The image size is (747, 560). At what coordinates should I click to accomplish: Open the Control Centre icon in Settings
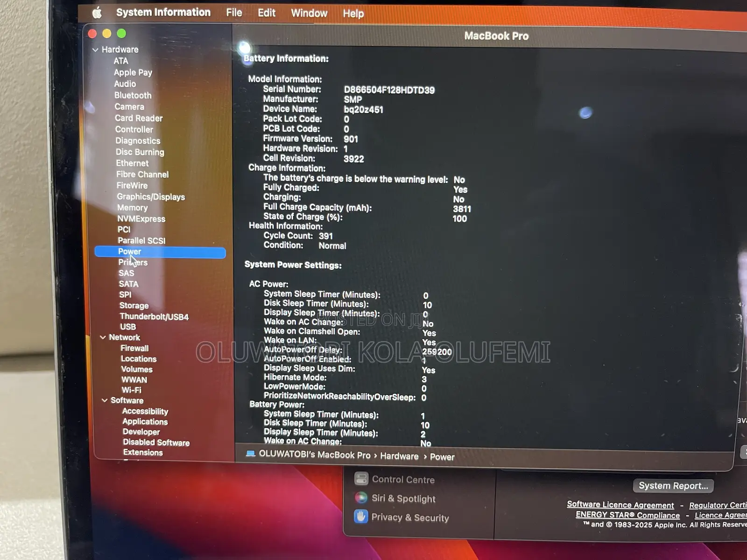click(x=361, y=478)
